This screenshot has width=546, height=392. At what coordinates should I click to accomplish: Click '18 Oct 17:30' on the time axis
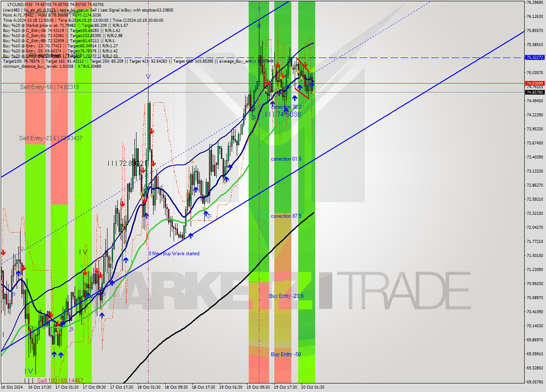(x=203, y=387)
